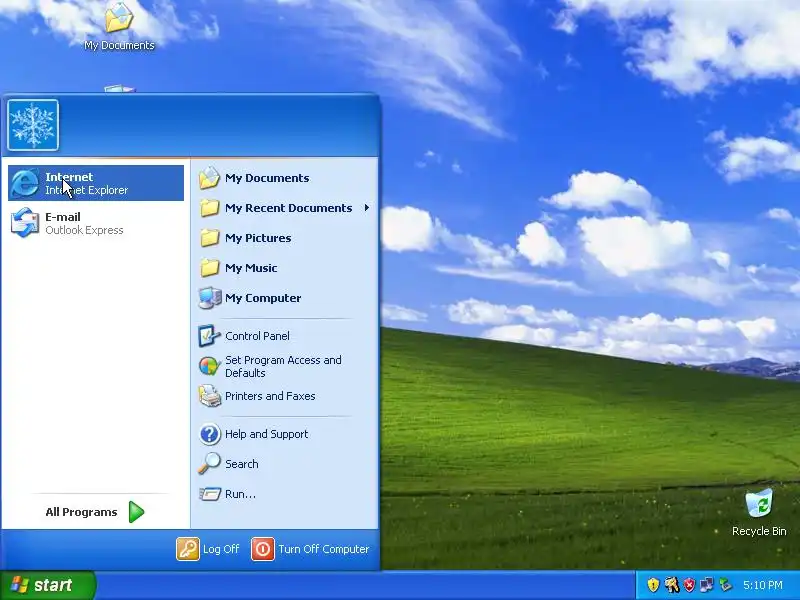800x600 pixels.
Task: Open the Run... dialog
Action: 285,494
